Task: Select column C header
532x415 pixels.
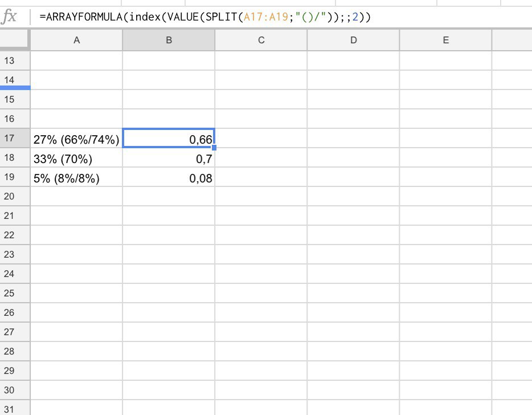Action: pyautogui.click(x=261, y=40)
